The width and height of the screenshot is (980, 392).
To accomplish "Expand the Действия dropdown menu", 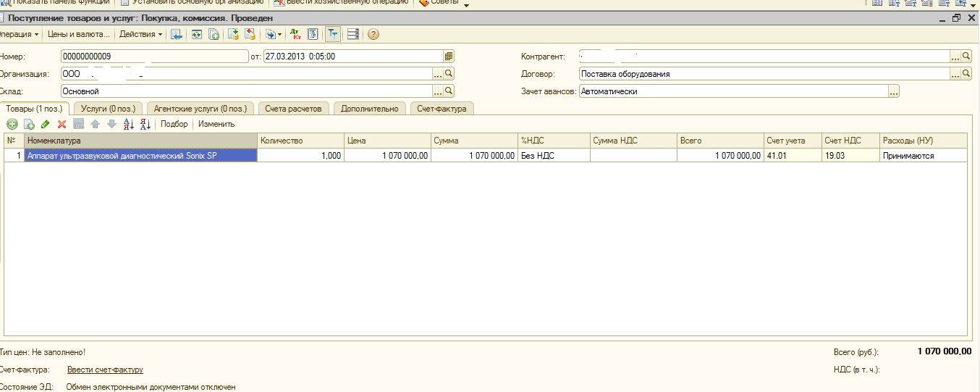I will coord(140,34).
